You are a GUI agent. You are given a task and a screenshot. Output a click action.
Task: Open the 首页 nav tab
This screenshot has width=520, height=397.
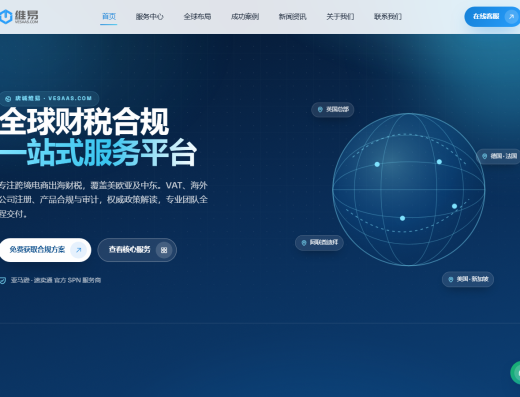(109, 16)
